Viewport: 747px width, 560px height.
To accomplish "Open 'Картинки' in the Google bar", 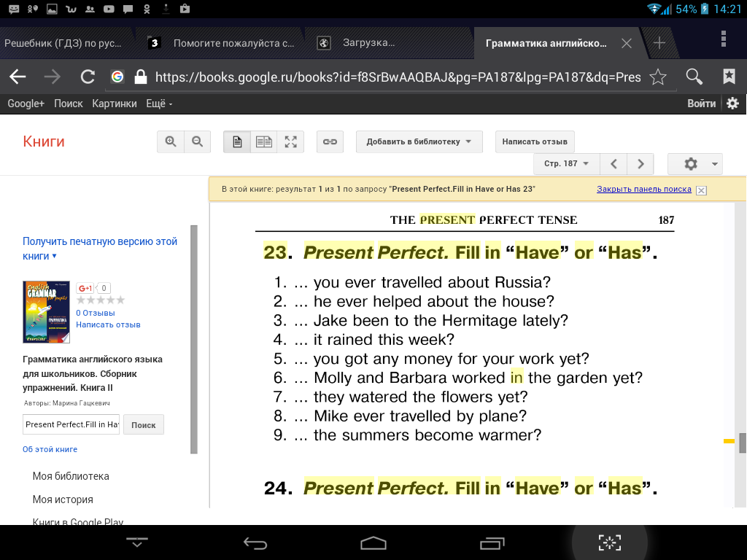I will pos(114,104).
